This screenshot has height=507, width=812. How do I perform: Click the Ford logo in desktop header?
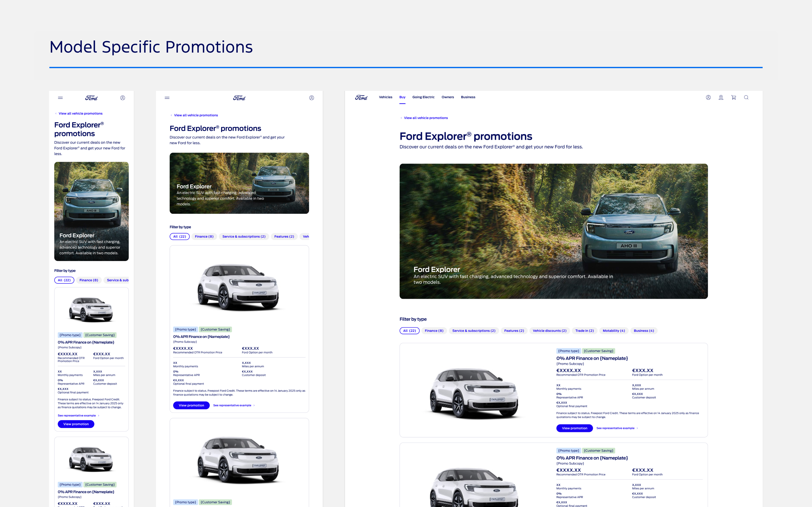[361, 98]
